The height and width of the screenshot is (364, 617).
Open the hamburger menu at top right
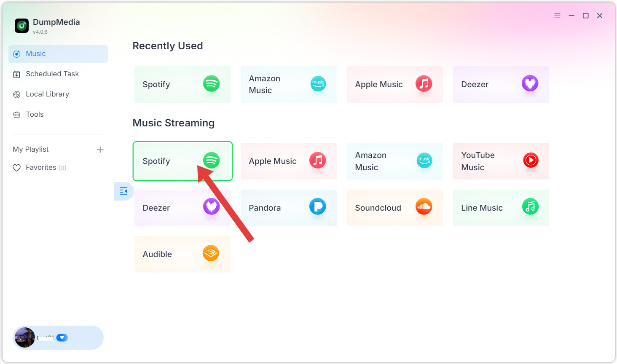[557, 16]
